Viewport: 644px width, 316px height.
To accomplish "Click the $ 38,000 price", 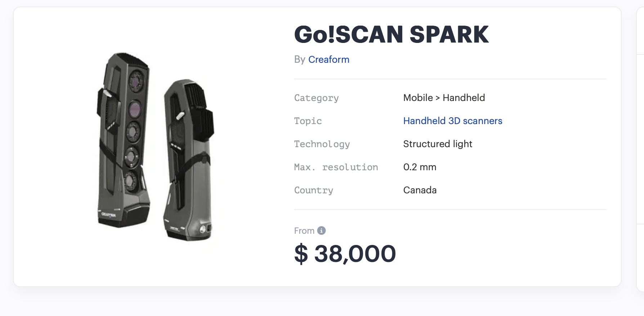I will pyautogui.click(x=345, y=254).
